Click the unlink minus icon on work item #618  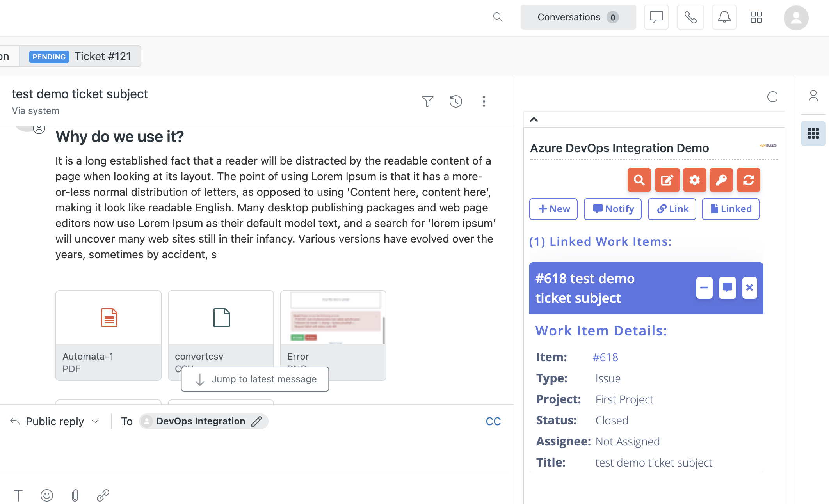pos(704,287)
